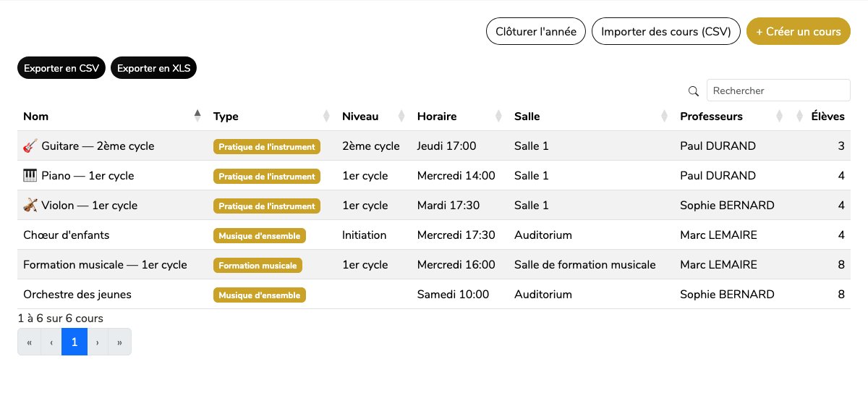Click the Niveau column header
The width and height of the screenshot is (868, 409).
tap(374, 116)
